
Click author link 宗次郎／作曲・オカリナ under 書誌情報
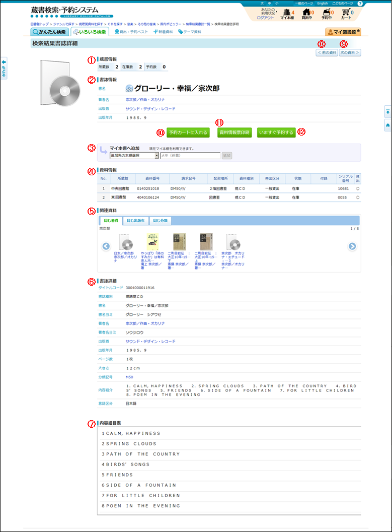pyautogui.click(x=145, y=100)
